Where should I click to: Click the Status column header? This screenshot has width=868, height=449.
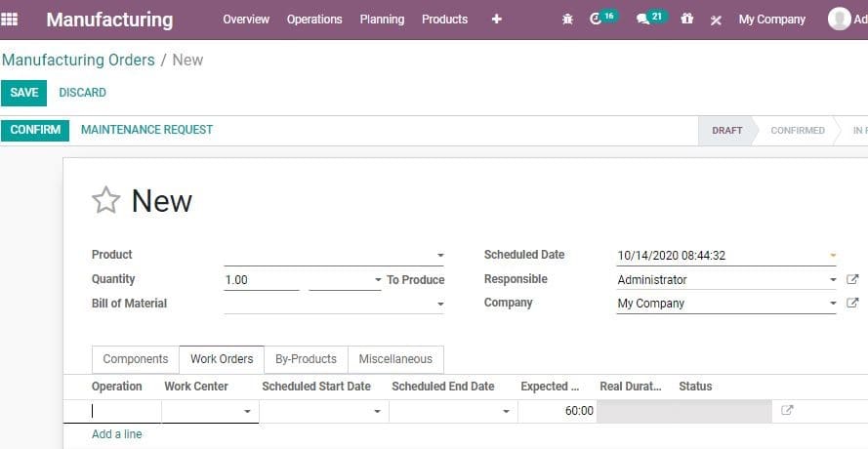point(695,387)
